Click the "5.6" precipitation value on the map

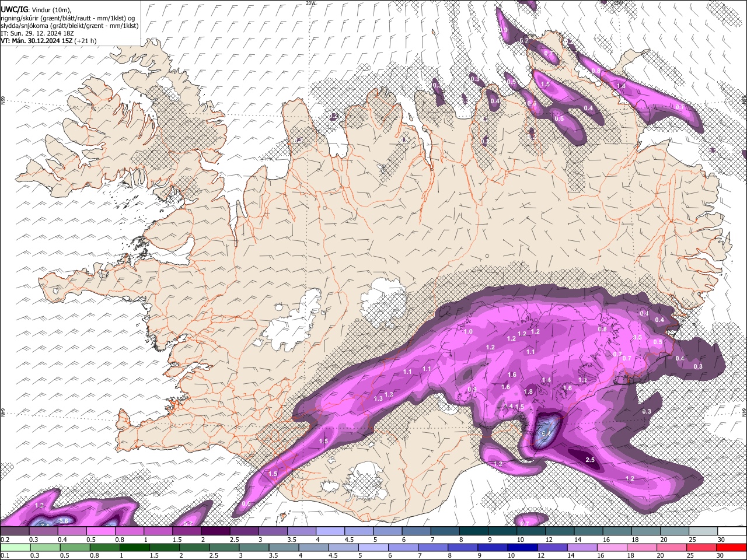click(64, 521)
